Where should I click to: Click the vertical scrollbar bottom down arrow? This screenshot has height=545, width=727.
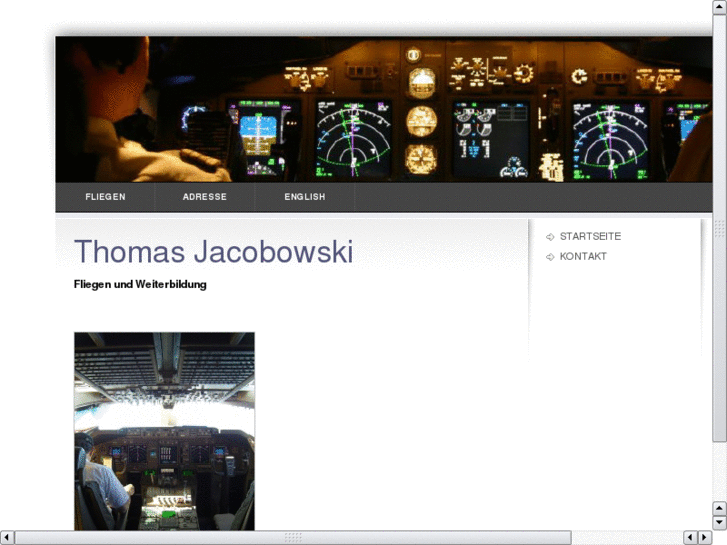click(x=719, y=522)
